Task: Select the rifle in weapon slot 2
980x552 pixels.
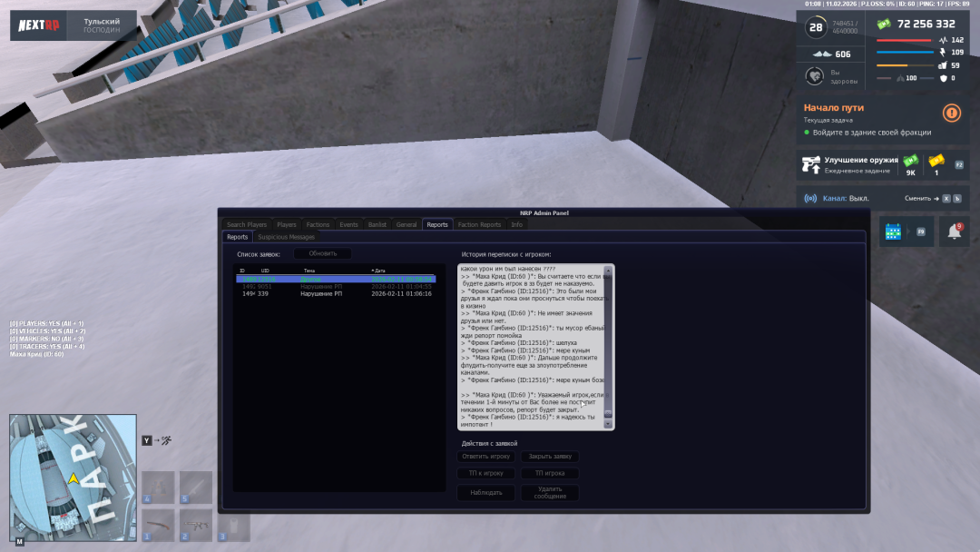Action: pos(196,526)
